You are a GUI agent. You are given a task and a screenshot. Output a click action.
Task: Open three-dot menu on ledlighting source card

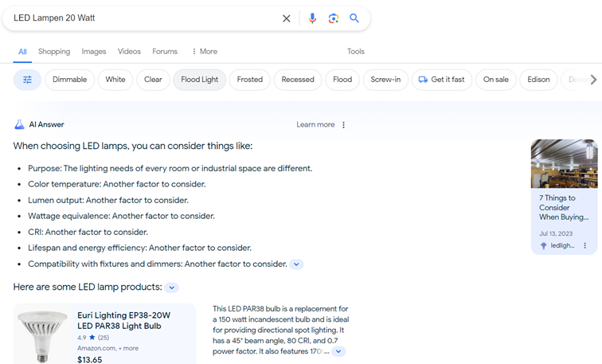pyautogui.click(x=584, y=246)
